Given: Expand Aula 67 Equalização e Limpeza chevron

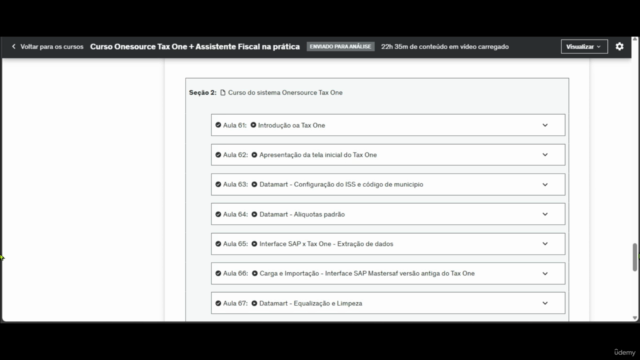Looking at the screenshot, I should pyautogui.click(x=545, y=303).
